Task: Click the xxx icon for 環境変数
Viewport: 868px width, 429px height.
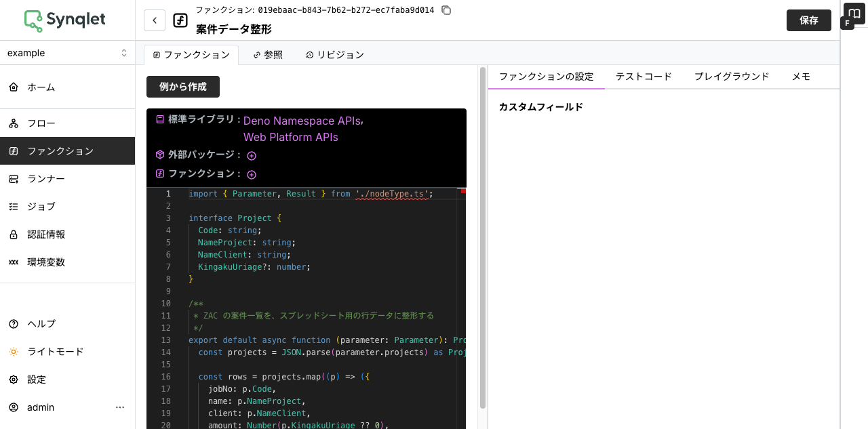Action: coord(14,262)
